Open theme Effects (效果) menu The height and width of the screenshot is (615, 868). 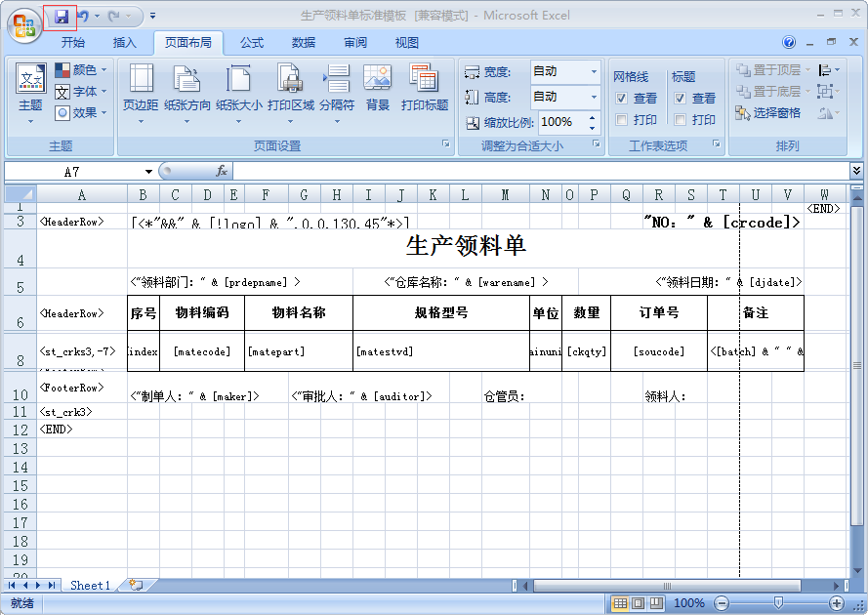81,113
